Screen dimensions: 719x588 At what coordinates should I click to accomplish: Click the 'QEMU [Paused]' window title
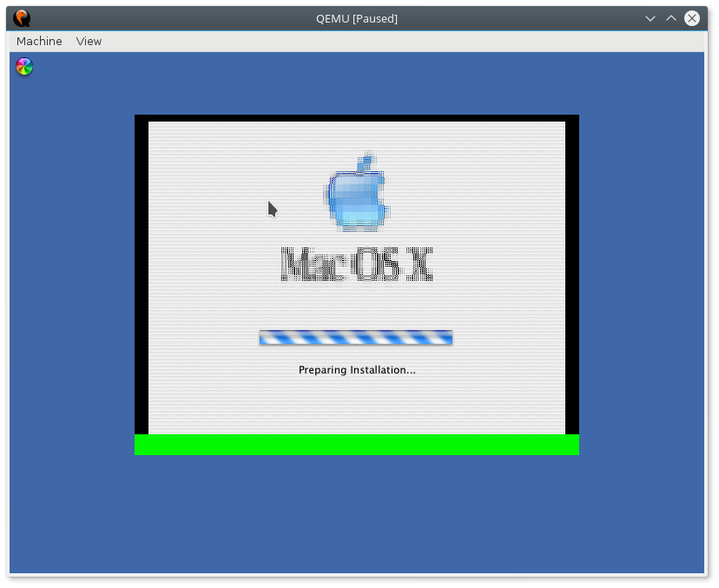[357, 19]
